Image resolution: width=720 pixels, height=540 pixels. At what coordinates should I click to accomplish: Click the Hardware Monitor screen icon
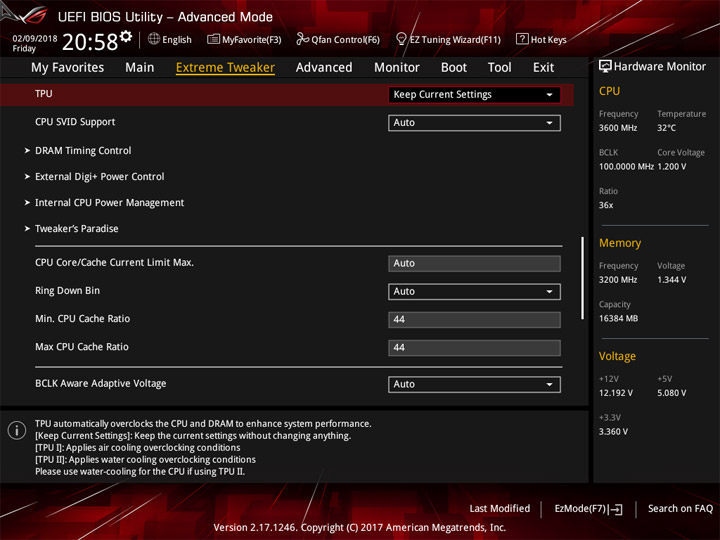tap(605, 67)
